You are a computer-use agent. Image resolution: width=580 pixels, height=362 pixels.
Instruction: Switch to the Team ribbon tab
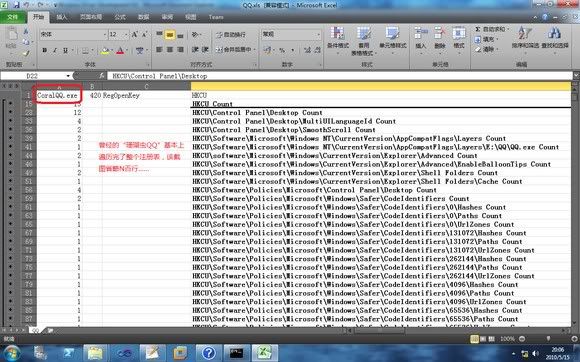(x=216, y=17)
